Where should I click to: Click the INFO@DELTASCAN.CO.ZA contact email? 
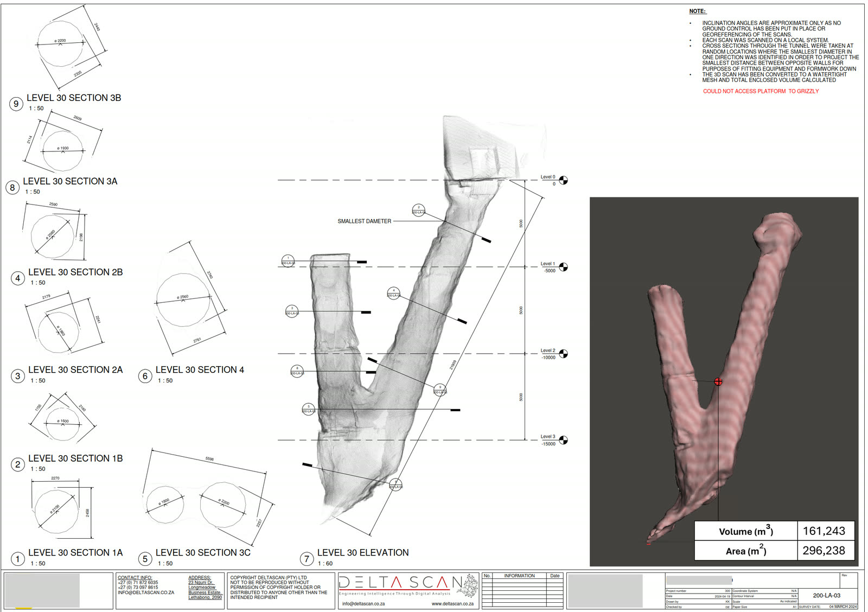(x=146, y=592)
